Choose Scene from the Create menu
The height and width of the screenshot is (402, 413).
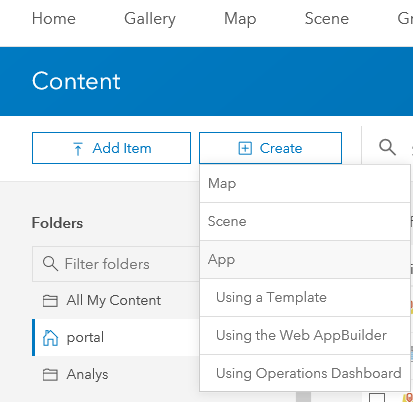pos(305,221)
